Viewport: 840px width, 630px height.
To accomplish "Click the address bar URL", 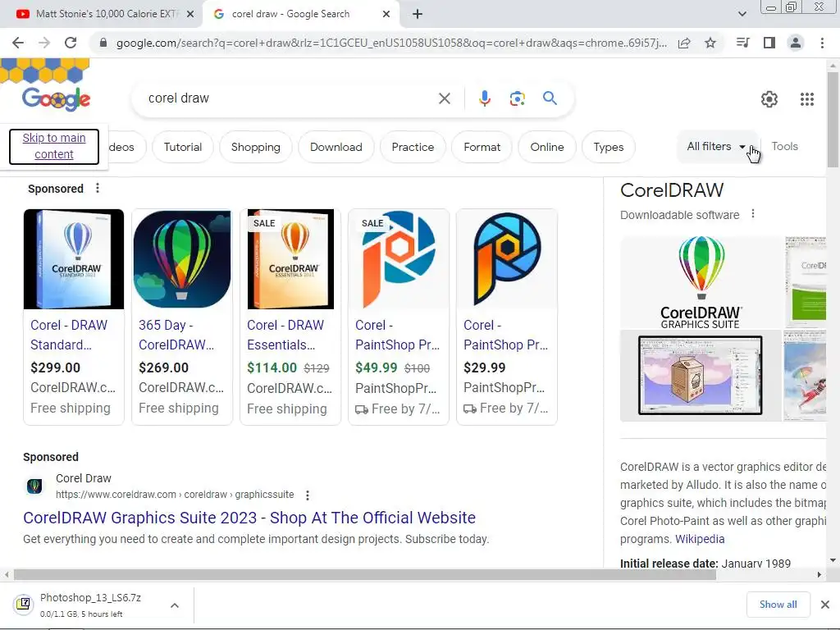I will tap(391, 43).
